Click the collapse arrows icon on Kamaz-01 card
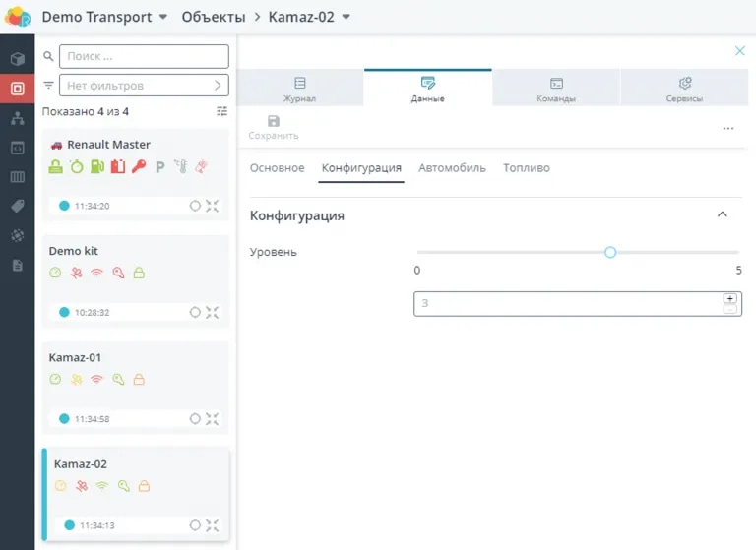The image size is (756, 550). [x=212, y=418]
